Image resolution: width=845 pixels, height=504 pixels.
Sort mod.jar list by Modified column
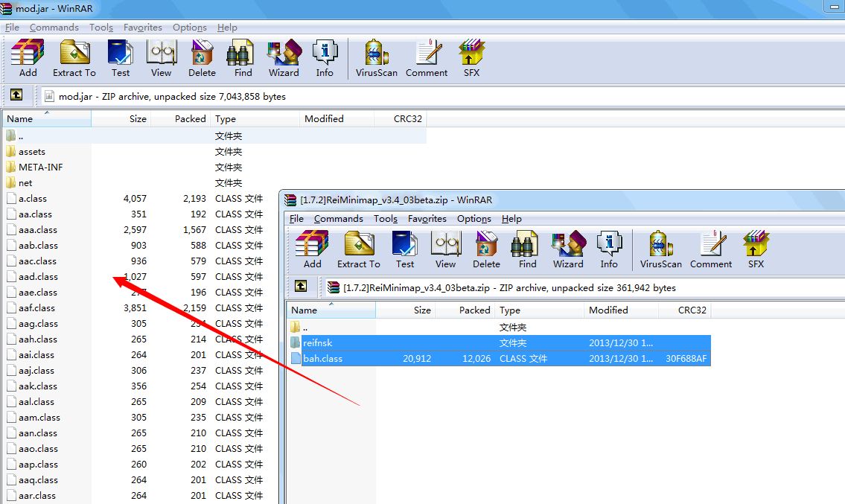[x=337, y=118]
